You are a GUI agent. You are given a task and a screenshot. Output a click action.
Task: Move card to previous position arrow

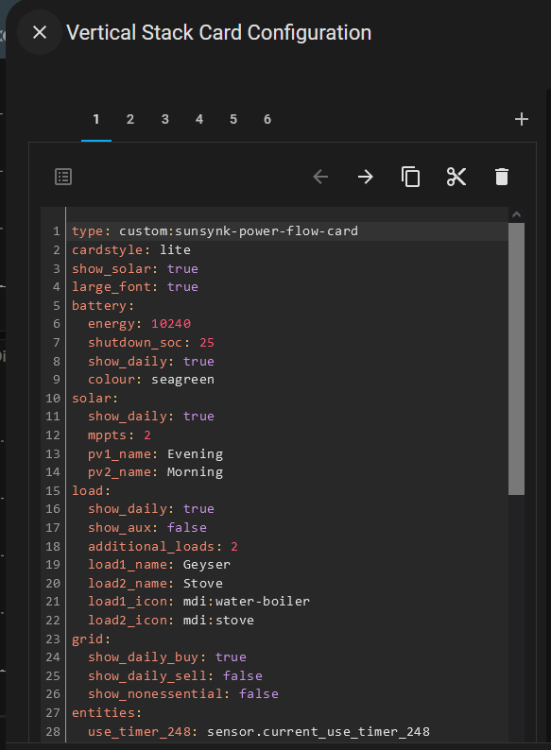(x=320, y=177)
